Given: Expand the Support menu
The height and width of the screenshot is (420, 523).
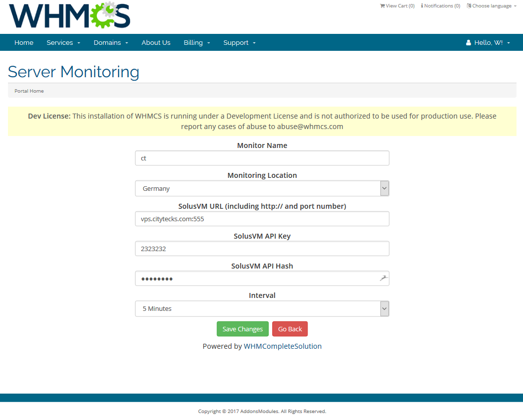Looking at the screenshot, I should coord(239,43).
